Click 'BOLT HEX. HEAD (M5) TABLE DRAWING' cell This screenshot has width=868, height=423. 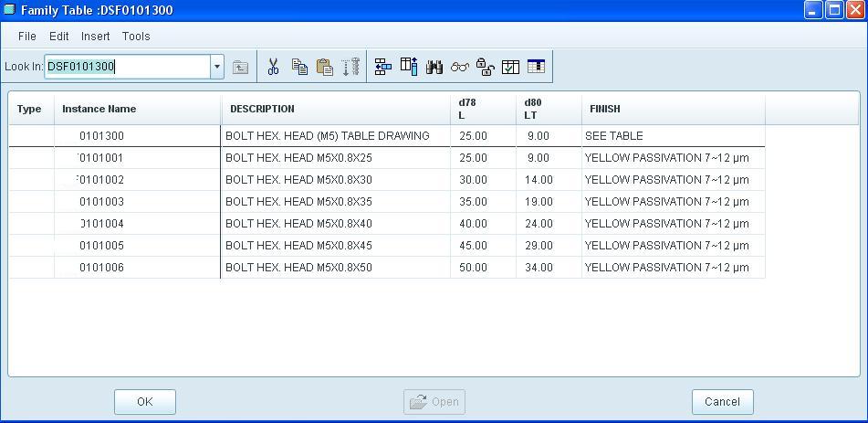(336, 136)
